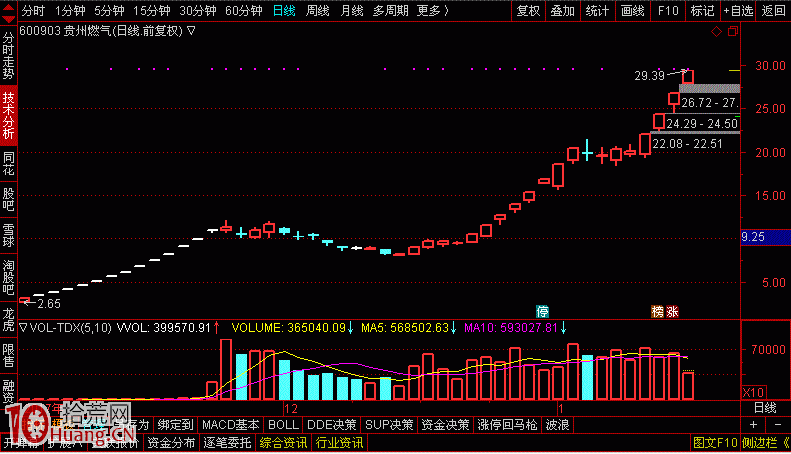Select the 周线 weekly period

pyautogui.click(x=318, y=11)
